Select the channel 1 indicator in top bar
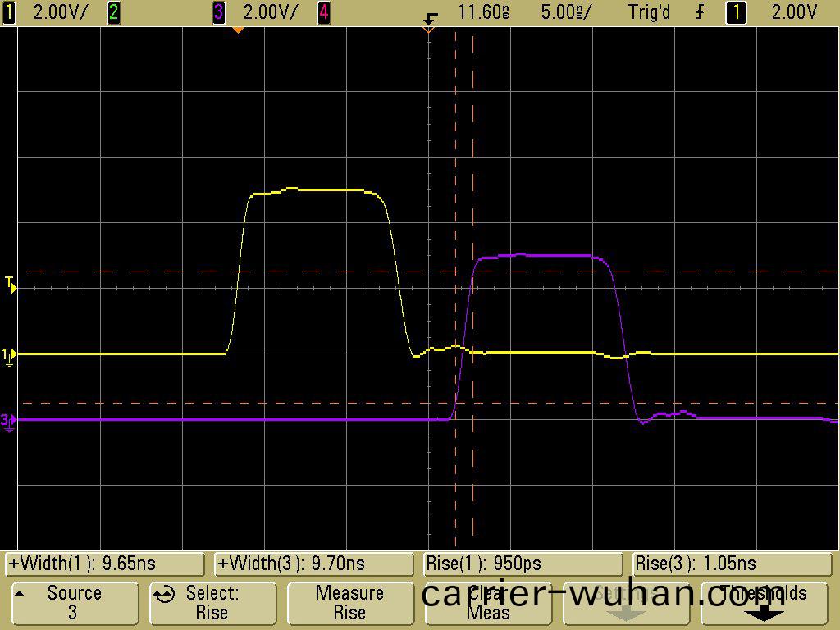This screenshot has height=630, width=840. 9,12
